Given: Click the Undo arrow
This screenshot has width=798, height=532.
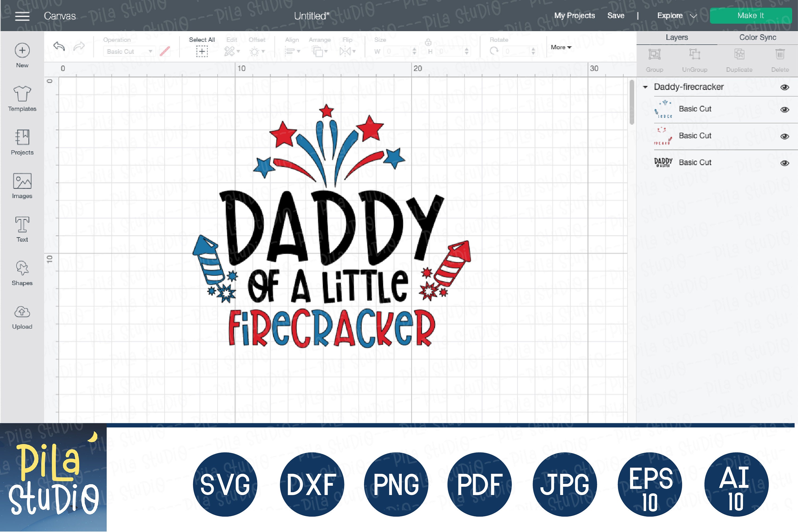Looking at the screenshot, I should [x=59, y=47].
